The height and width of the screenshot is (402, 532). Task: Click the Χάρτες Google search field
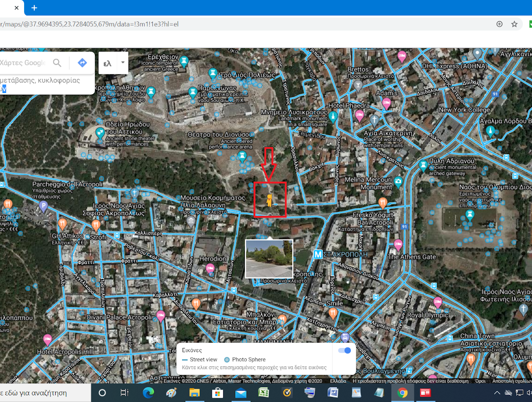pos(23,63)
